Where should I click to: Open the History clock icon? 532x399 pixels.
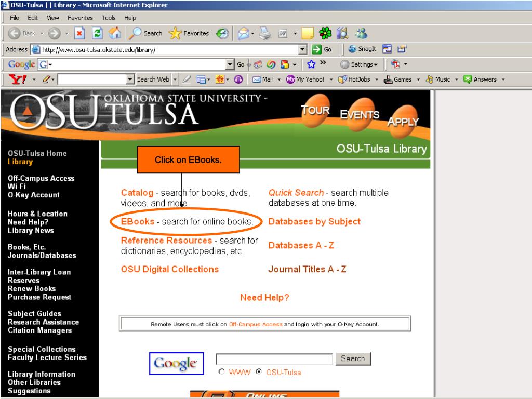[222, 33]
